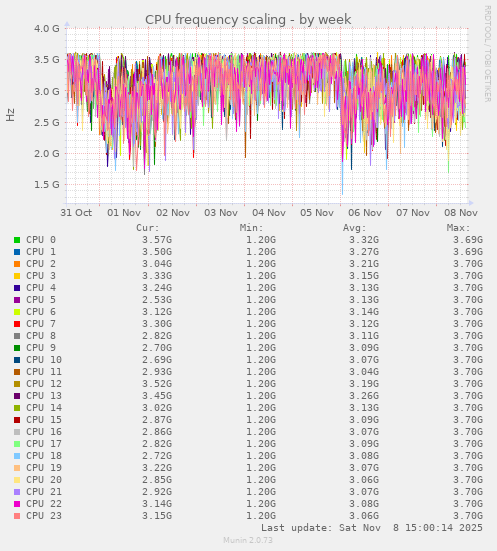Screen dimensions: 497x551
Task: Select the CPU 12 legend label
Action: click(x=44, y=384)
